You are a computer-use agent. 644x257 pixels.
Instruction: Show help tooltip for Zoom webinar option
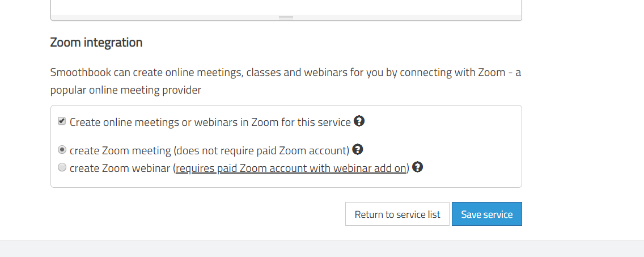(x=417, y=167)
